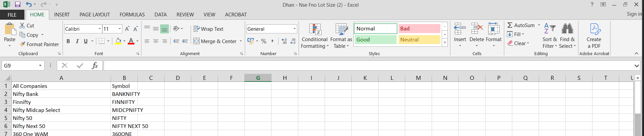The width and height of the screenshot is (644, 136).
Task: Expand the General number format dropdown
Action: (294, 29)
